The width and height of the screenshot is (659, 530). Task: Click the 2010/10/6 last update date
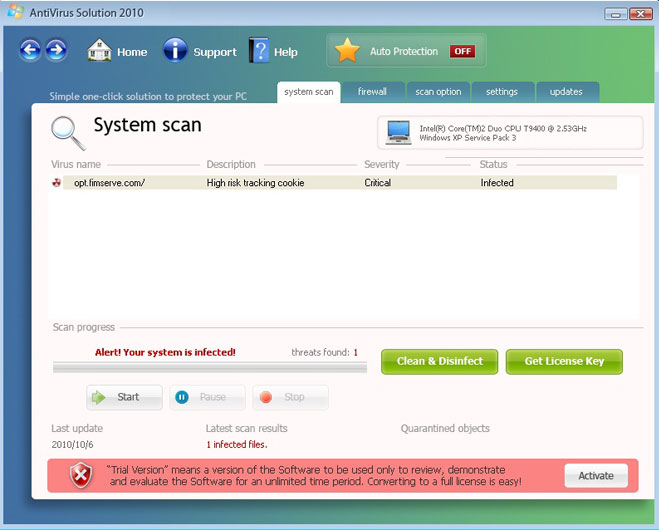[72, 444]
